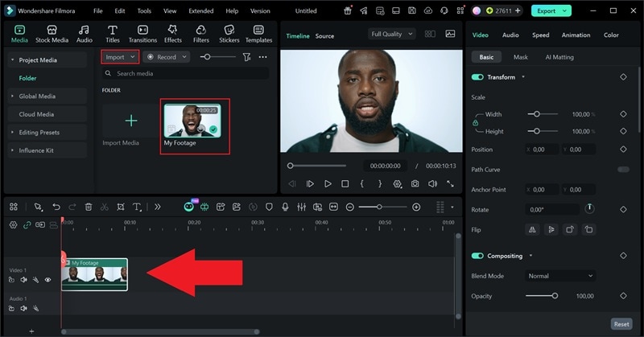Open the File menu
The image size is (644, 337).
[97, 11]
